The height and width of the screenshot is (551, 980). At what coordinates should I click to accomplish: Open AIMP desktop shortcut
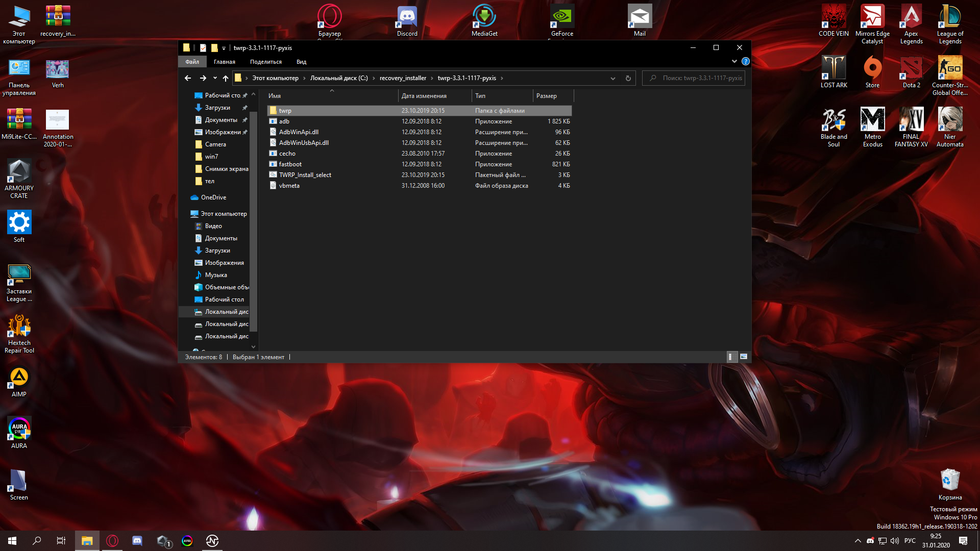coord(19,383)
